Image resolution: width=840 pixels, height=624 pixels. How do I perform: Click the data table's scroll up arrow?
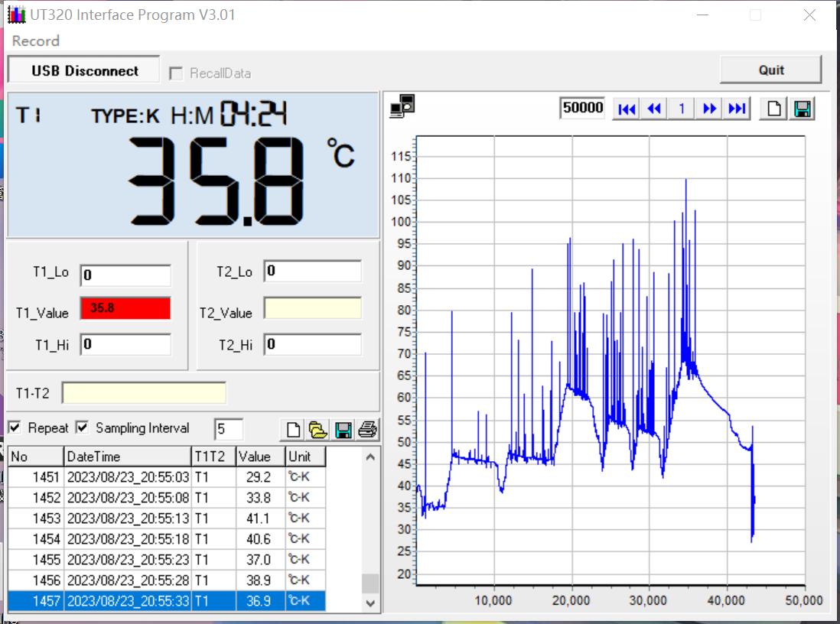tap(370, 457)
